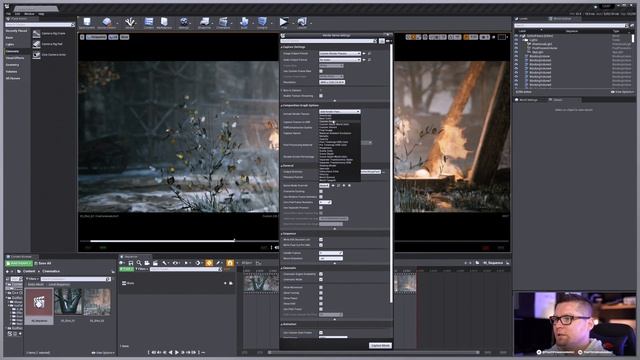Click the Build toolbar icon

click(x=244, y=22)
